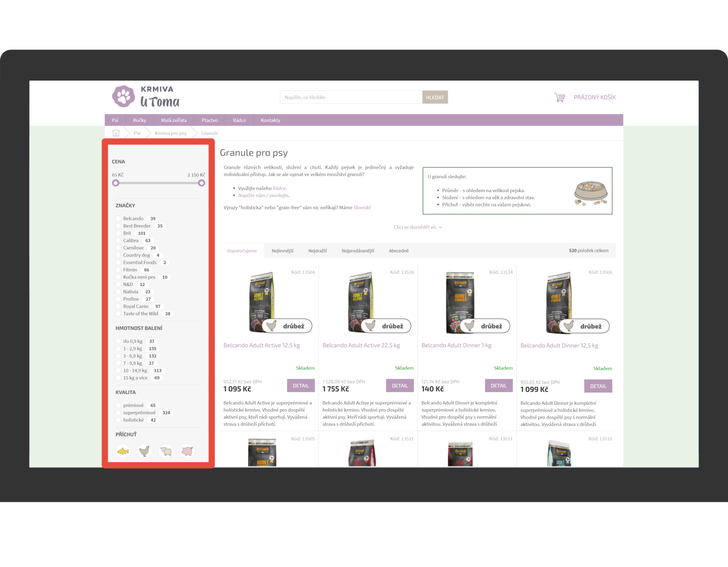728x567 pixels.
Task: Open the Malá zvířata menu
Action: (174, 120)
